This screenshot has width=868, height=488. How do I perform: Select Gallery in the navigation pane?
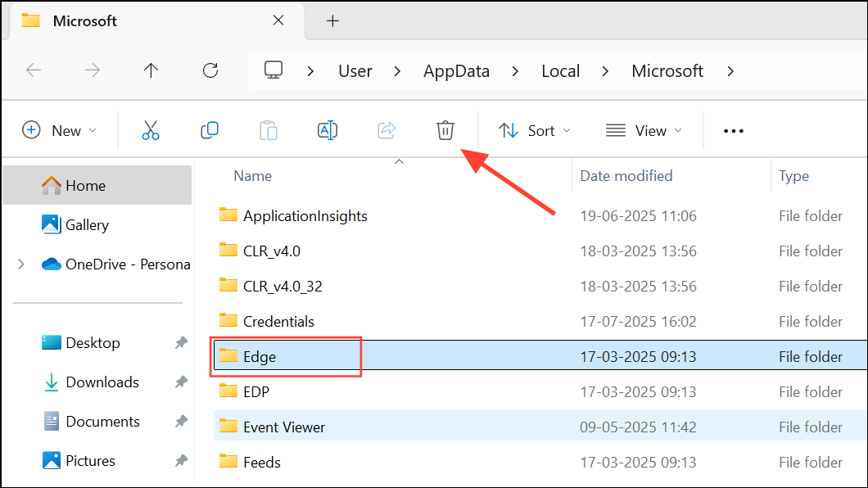87,224
